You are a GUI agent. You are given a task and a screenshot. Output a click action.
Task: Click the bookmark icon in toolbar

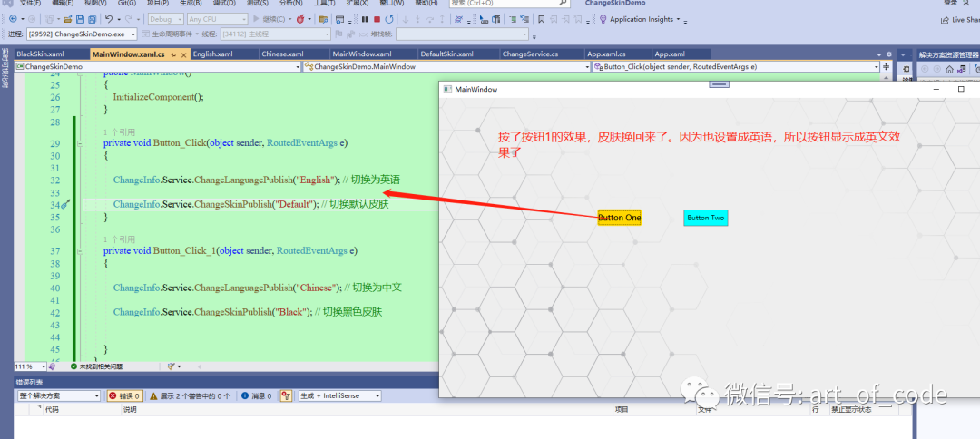pyautogui.click(x=541, y=19)
